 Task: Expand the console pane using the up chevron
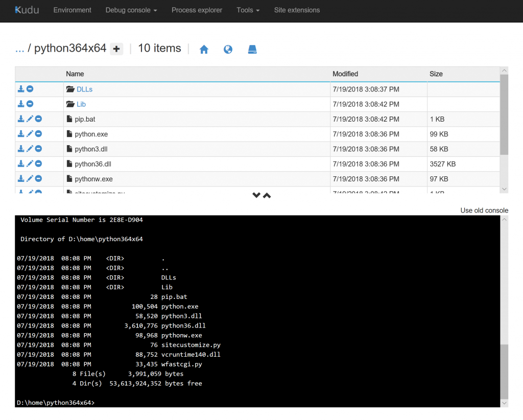[267, 195]
